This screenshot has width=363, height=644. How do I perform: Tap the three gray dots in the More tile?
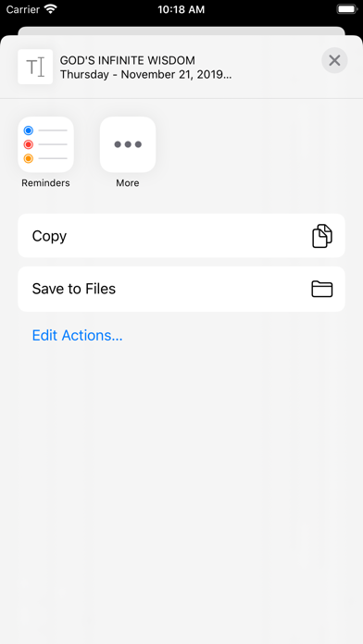[128, 144]
